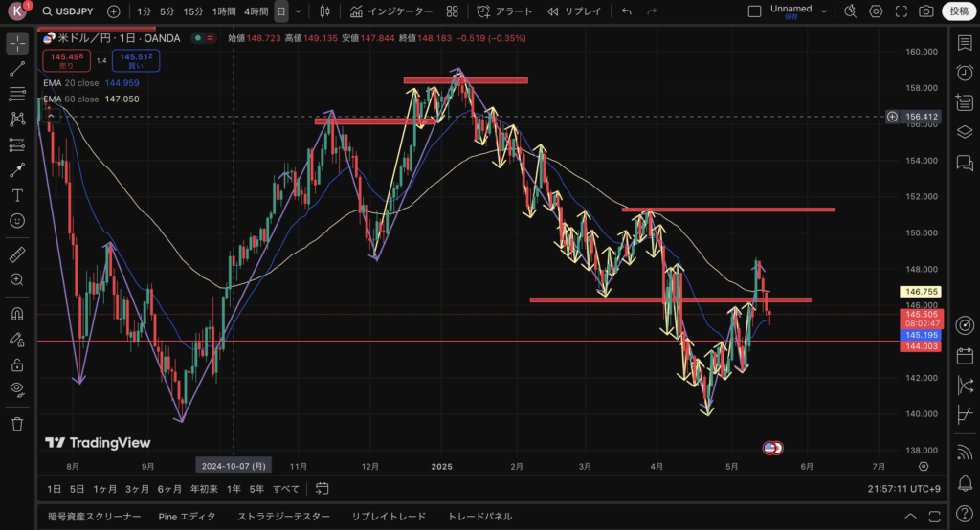Open notifications bell in right sidebar
The width and height of the screenshot is (980, 530).
[965, 483]
